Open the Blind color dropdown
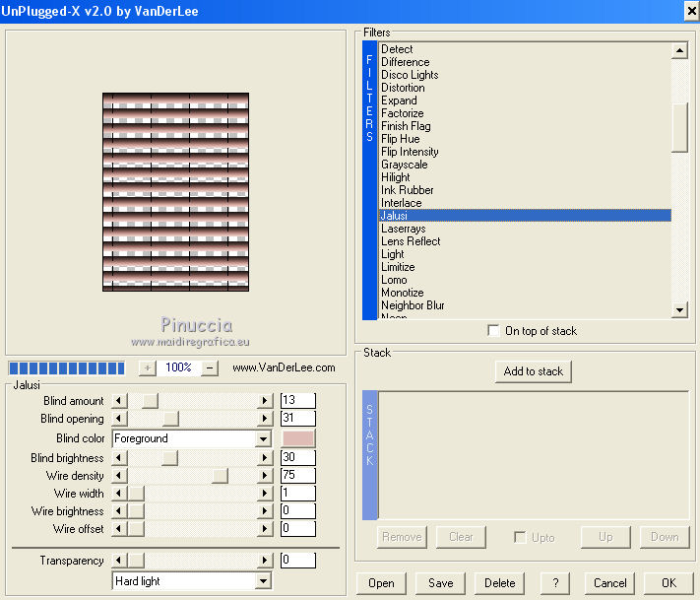 [x=264, y=438]
